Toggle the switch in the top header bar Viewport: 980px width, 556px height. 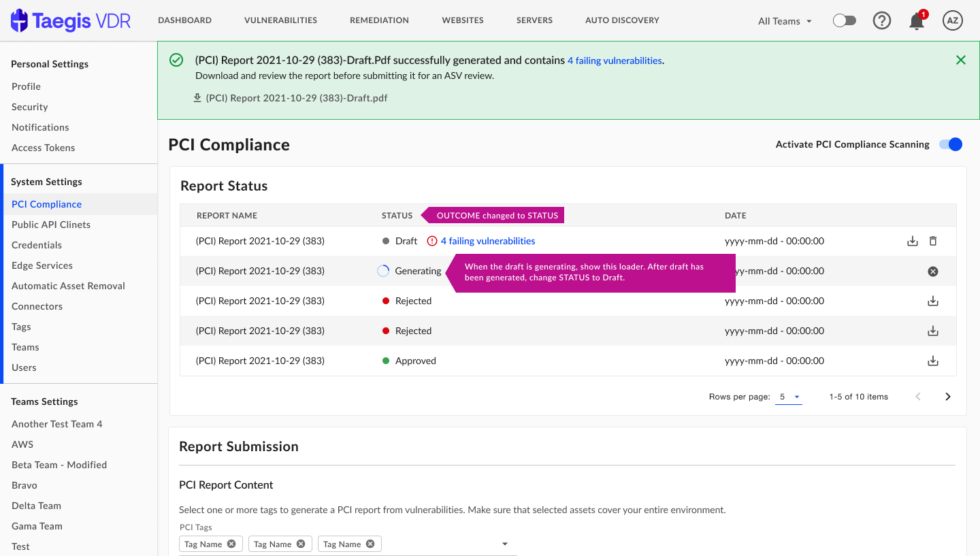844,20
